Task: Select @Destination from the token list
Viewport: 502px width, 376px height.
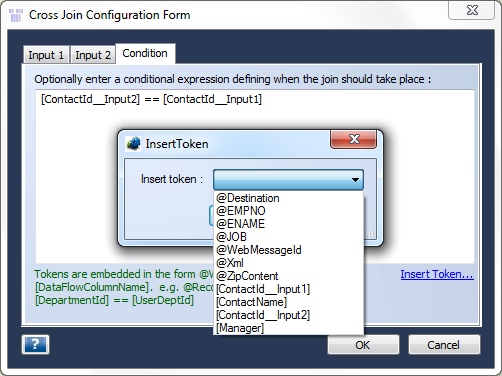Action: pos(288,198)
